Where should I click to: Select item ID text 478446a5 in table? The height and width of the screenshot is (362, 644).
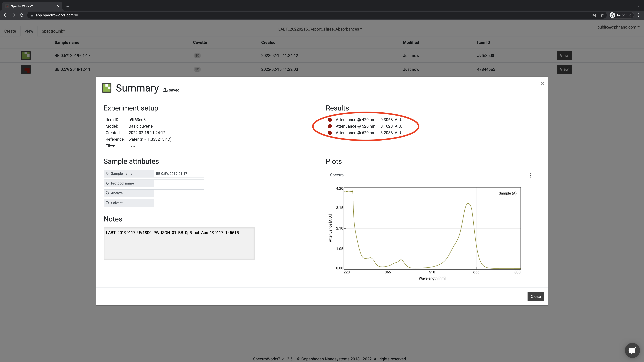[486, 70]
